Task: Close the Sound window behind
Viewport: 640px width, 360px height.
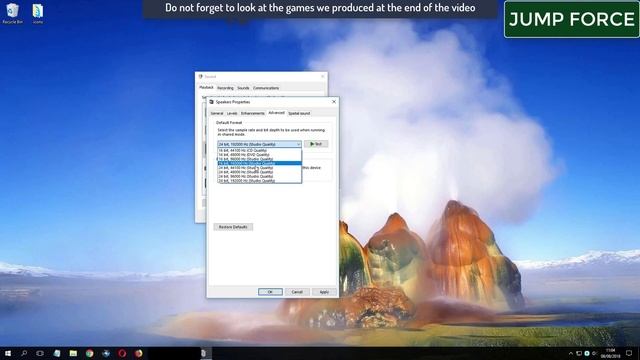Action: coord(322,76)
